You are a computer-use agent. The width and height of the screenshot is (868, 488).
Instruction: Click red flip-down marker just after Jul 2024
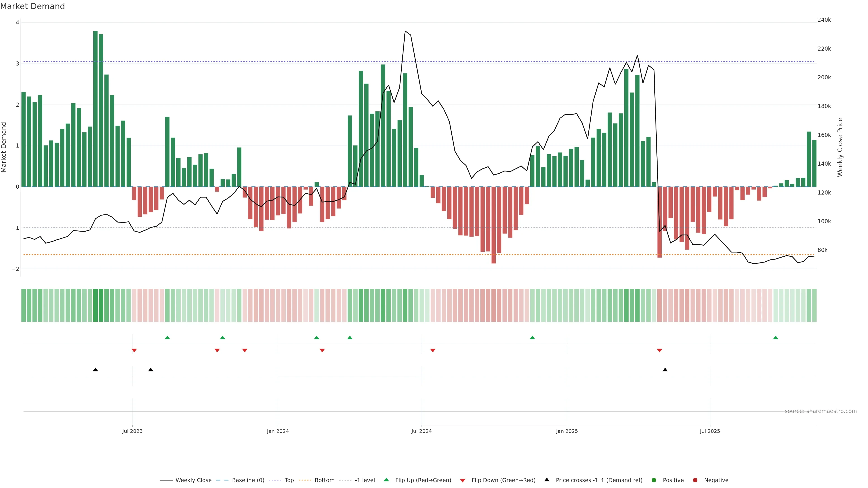(433, 351)
